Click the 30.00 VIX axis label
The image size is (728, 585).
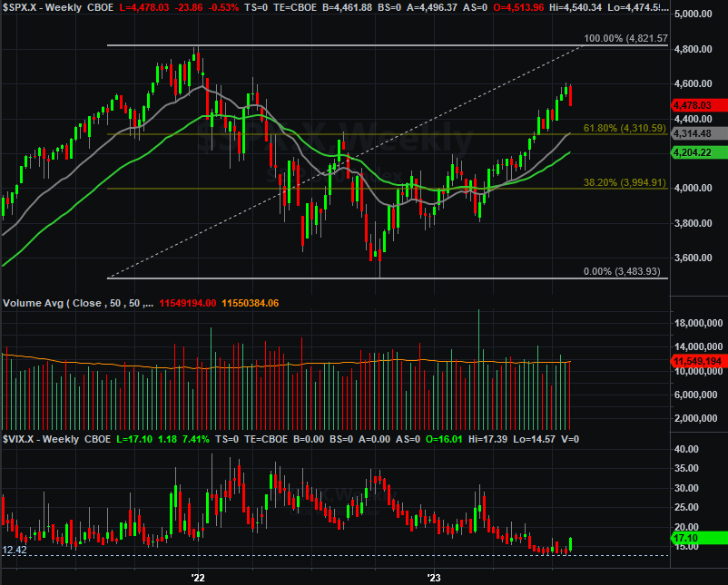point(686,488)
